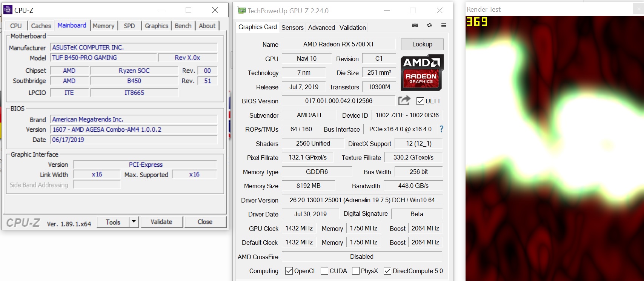Switch to the SPD tab in CPU-Z
The width and height of the screenshot is (644, 281).
click(129, 26)
